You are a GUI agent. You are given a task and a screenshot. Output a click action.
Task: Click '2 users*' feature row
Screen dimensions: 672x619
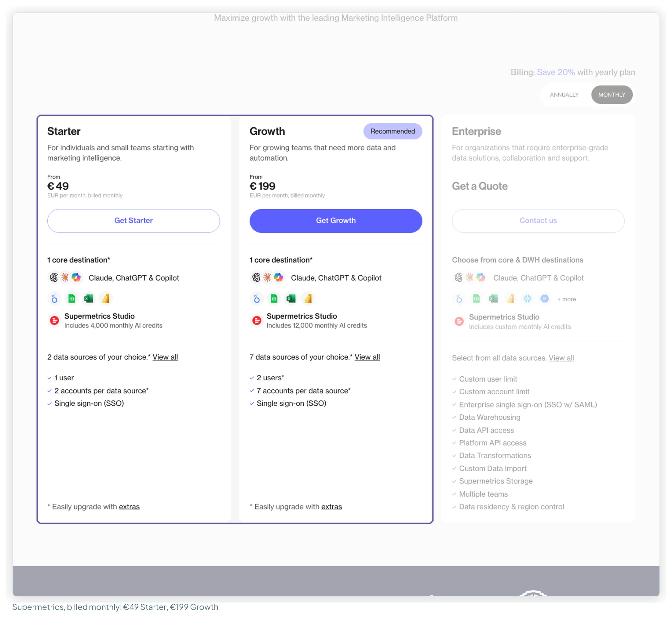click(267, 378)
